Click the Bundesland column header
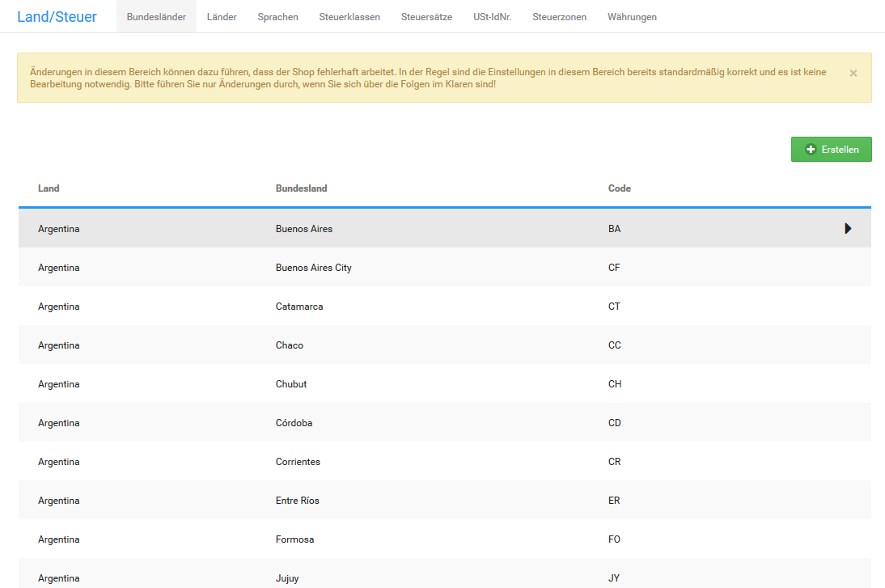This screenshot has height=588, width=885. point(301,188)
